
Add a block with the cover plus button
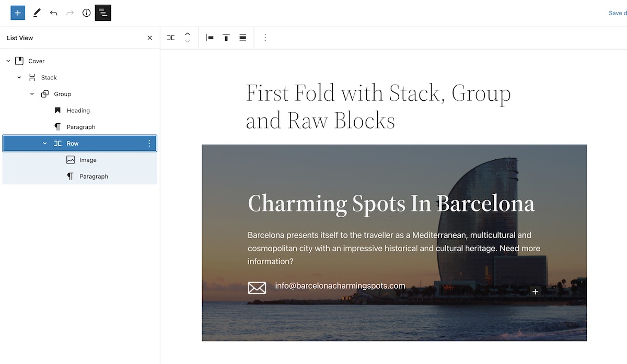coord(535,291)
